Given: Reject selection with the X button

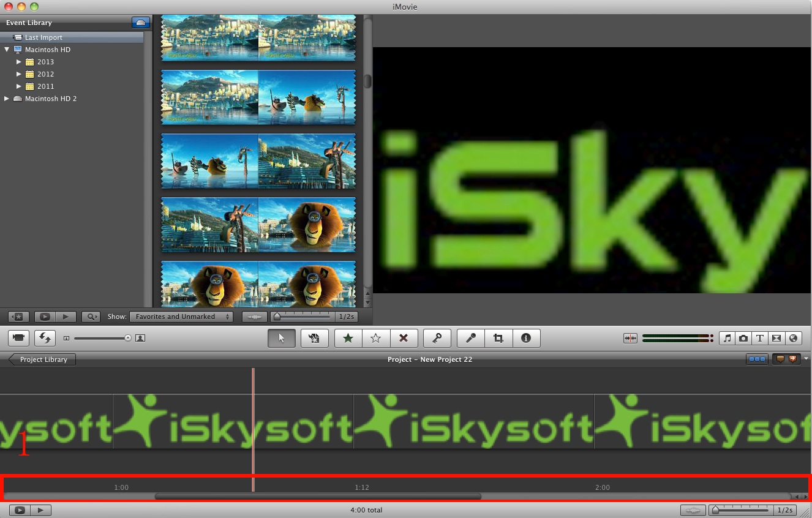Looking at the screenshot, I should pos(404,338).
